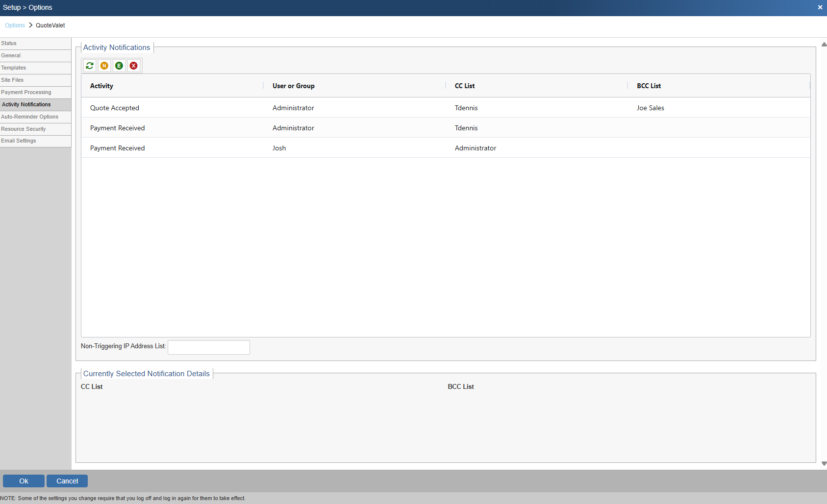
Task: Click the Cancel button
Action: (x=67, y=481)
